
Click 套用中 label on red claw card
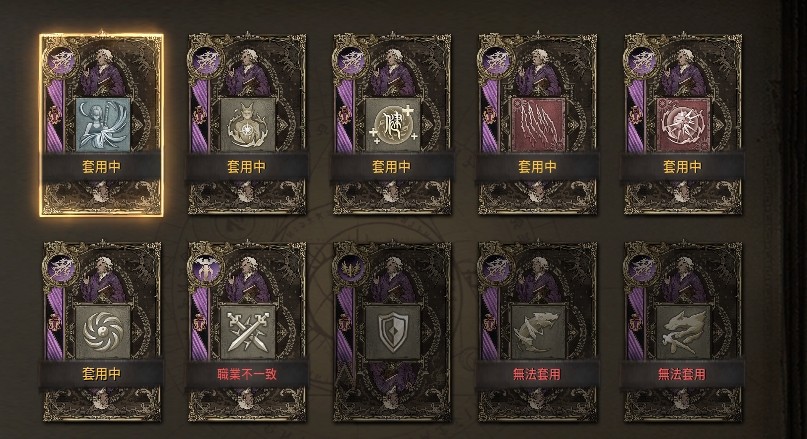point(537,167)
